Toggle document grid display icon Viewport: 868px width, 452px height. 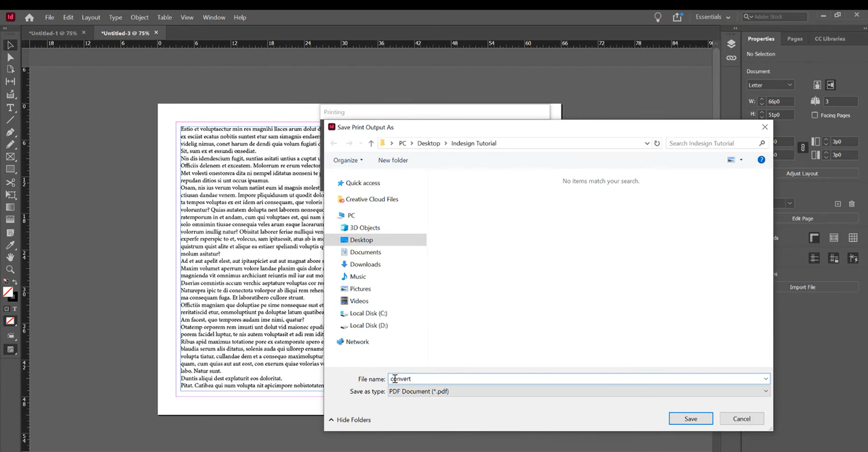pos(853,238)
